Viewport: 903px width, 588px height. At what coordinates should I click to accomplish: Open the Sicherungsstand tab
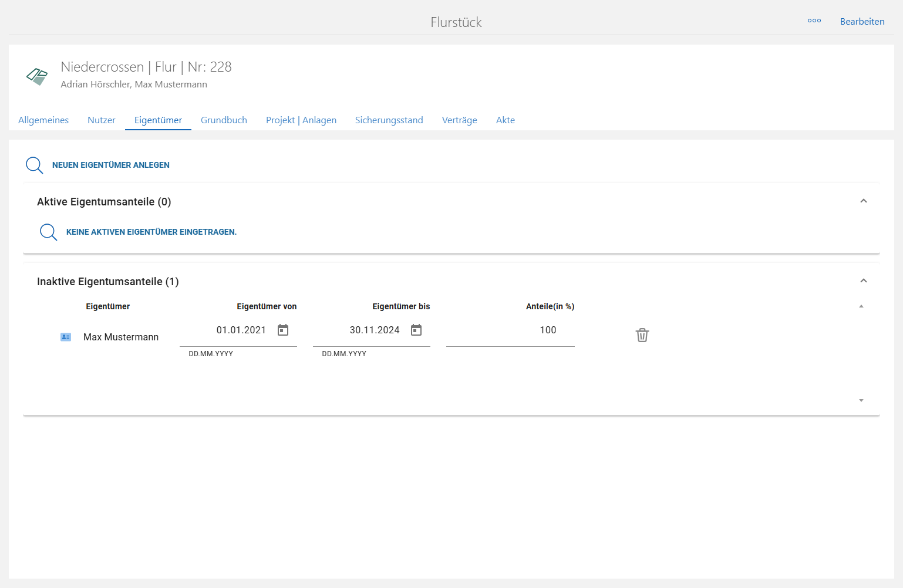pos(389,120)
